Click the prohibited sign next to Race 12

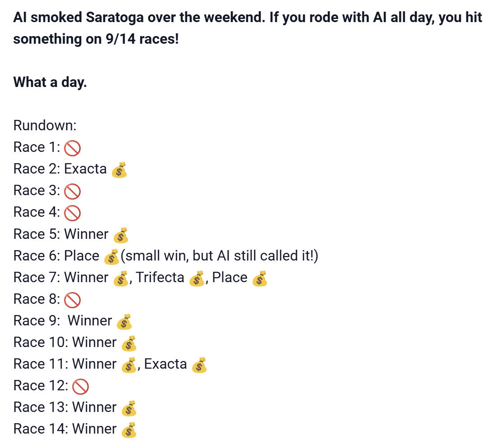(x=80, y=386)
